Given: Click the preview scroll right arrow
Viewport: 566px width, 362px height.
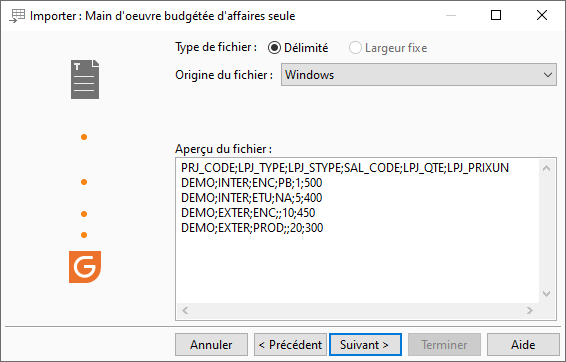Looking at the screenshot, I should [530, 310].
